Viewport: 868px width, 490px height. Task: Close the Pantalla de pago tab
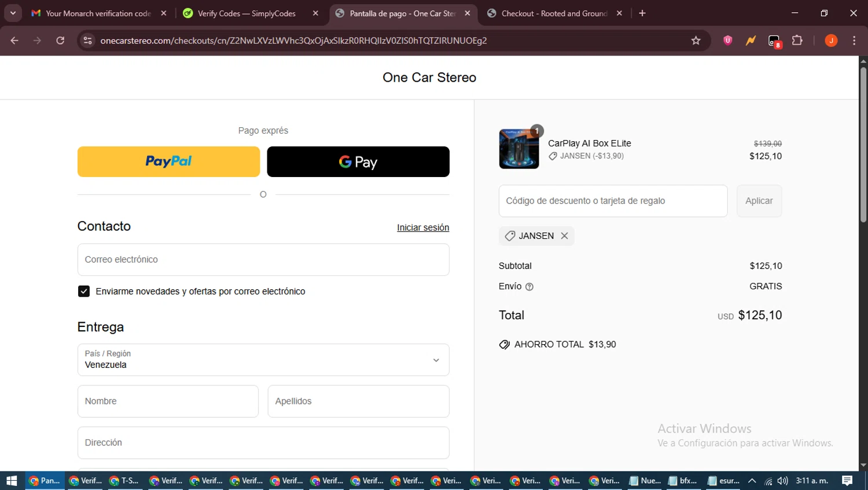click(x=468, y=13)
